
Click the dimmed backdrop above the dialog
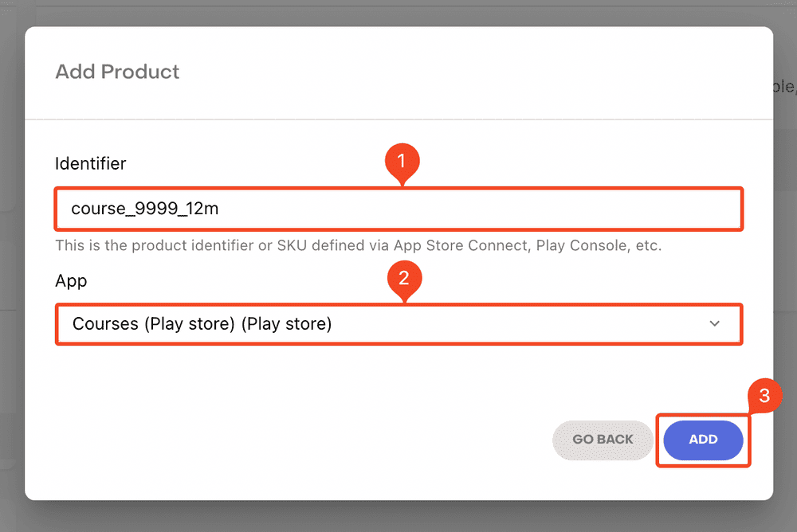pos(398,12)
